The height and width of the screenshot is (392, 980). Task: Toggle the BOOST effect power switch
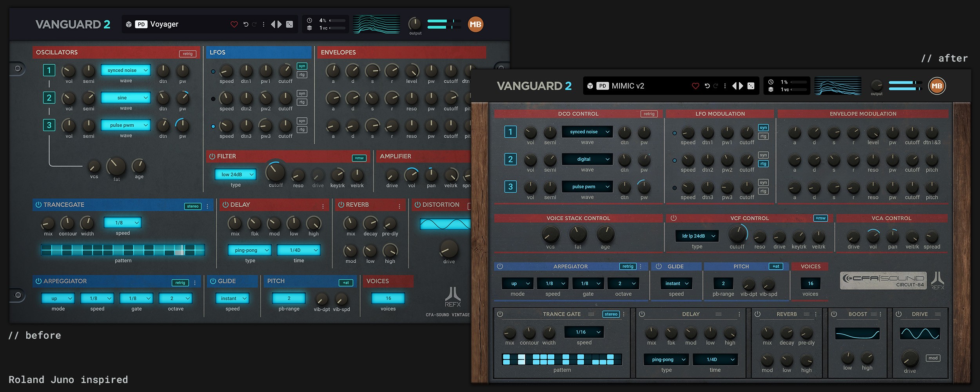point(834,314)
